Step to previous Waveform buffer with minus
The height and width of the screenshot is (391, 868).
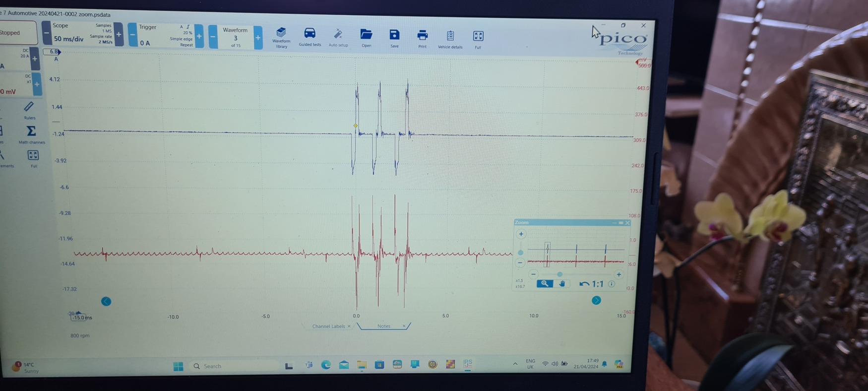pos(213,37)
